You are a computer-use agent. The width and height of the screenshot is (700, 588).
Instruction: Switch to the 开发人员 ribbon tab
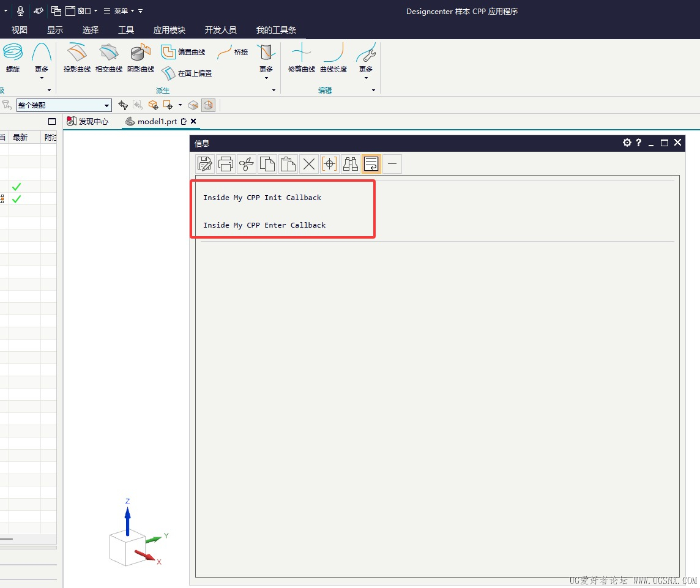220,30
